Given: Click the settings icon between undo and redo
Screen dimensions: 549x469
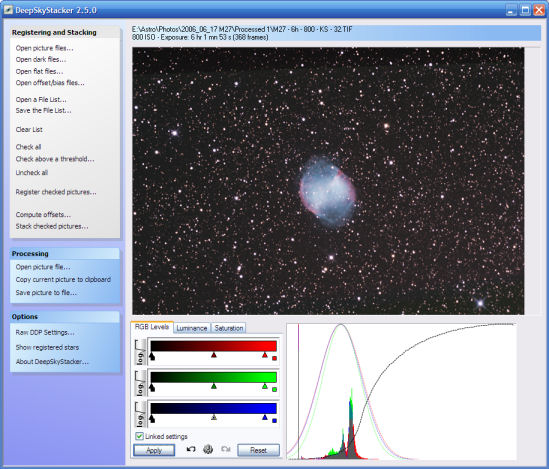Looking at the screenshot, I should (208, 449).
